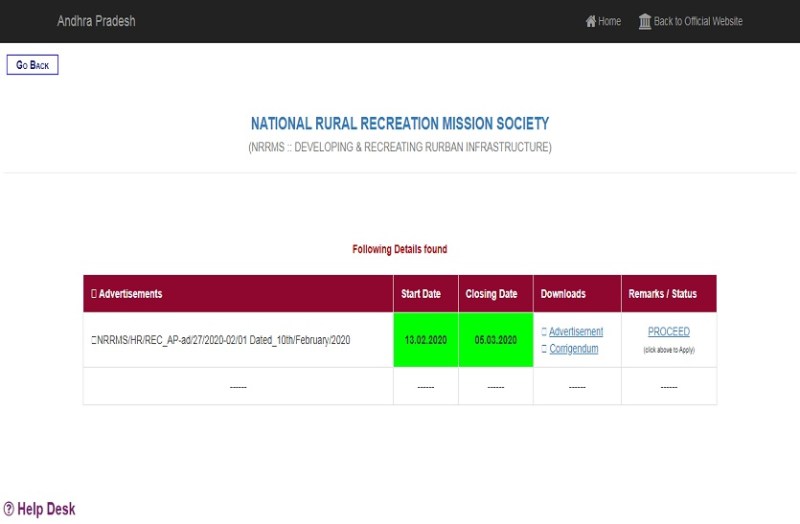Click the icon in Advertisements column header
Screen dimensions: 800x524
point(94,294)
